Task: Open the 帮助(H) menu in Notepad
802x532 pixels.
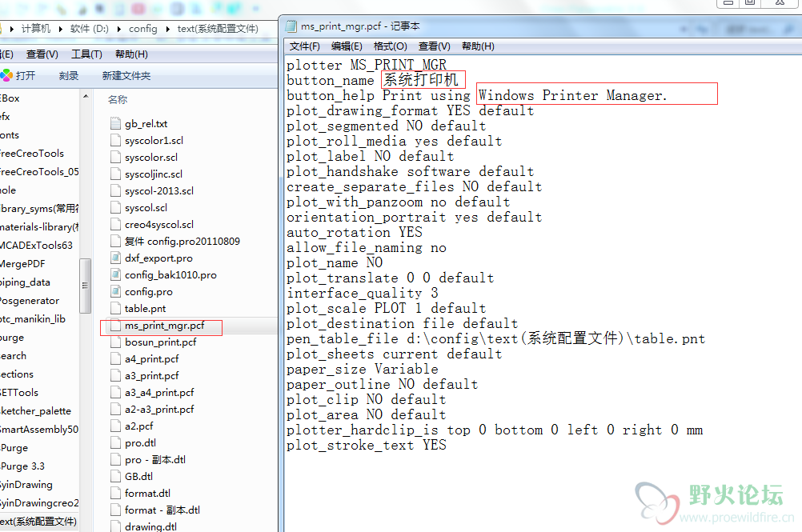Action: (x=478, y=46)
